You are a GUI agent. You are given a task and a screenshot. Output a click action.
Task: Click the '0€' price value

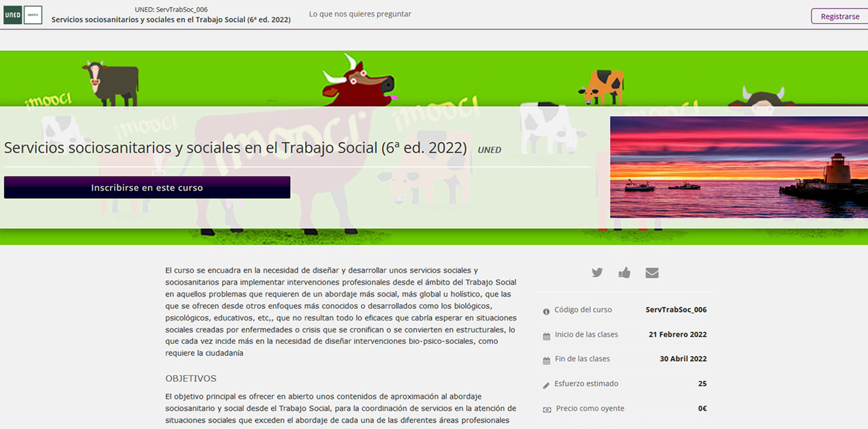click(703, 408)
